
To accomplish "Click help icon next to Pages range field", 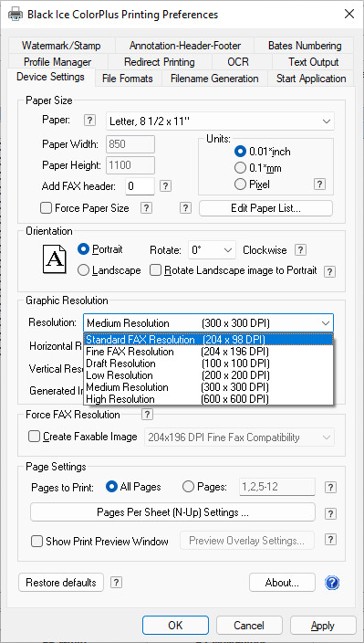I will pyautogui.click(x=330, y=487).
